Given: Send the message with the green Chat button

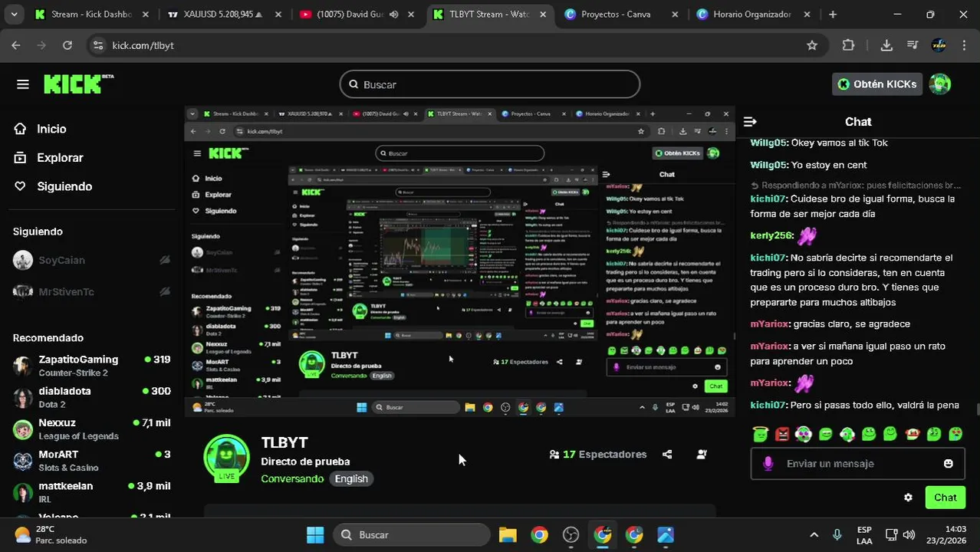Looking at the screenshot, I should click(x=945, y=498).
